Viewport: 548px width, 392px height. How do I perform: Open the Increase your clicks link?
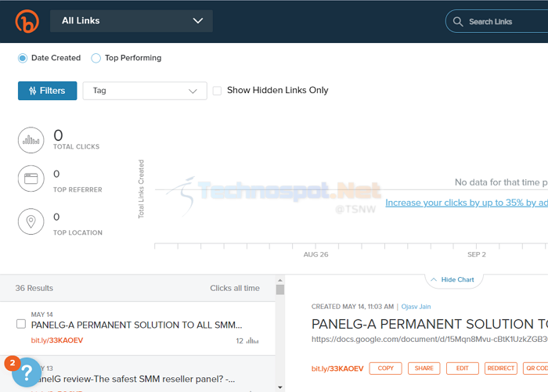[467, 203]
